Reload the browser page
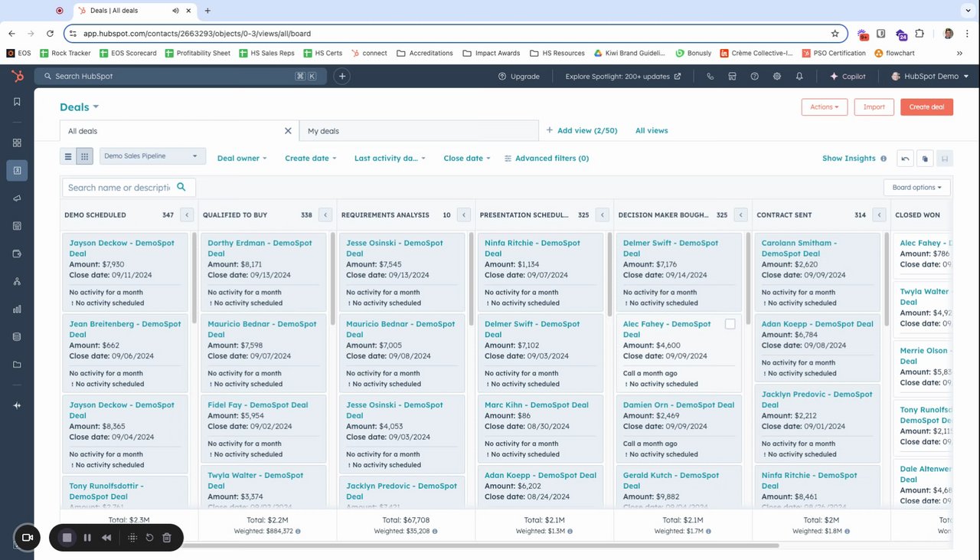Viewport: 980px width, 560px height. [x=50, y=34]
